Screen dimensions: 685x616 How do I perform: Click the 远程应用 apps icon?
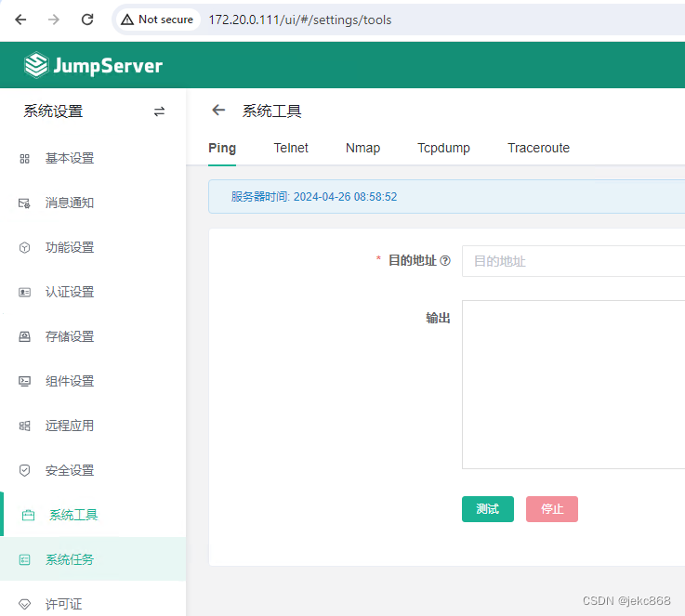coord(24,426)
